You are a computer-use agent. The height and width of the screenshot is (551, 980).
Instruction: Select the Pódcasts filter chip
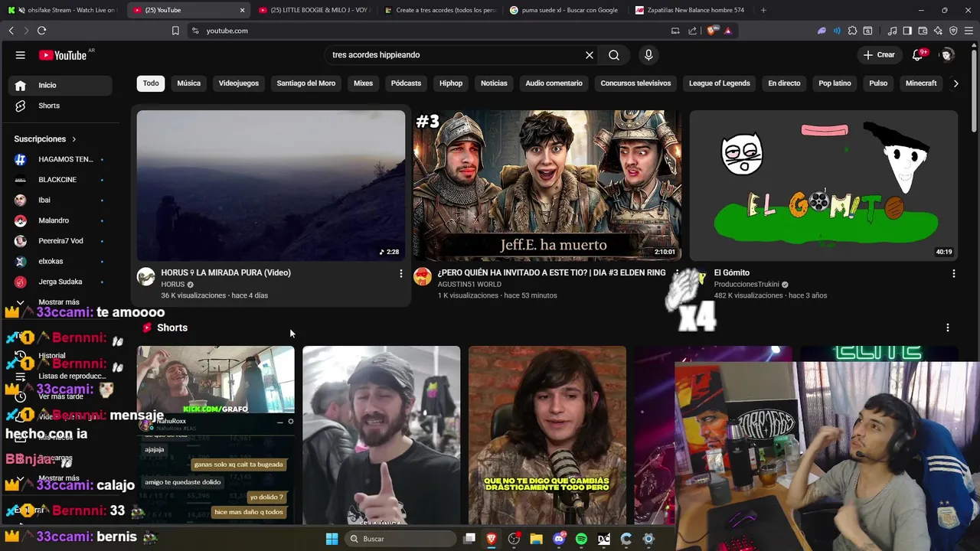406,83
